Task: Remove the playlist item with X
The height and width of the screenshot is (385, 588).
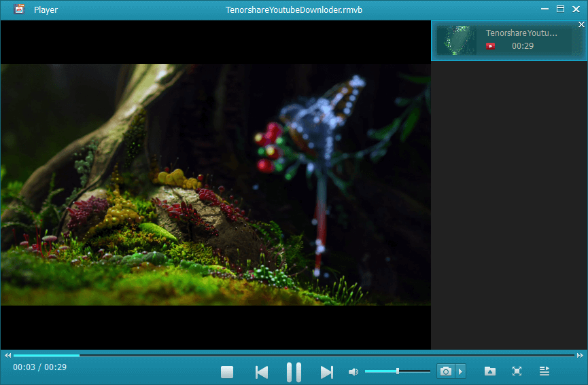Action: tap(581, 24)
